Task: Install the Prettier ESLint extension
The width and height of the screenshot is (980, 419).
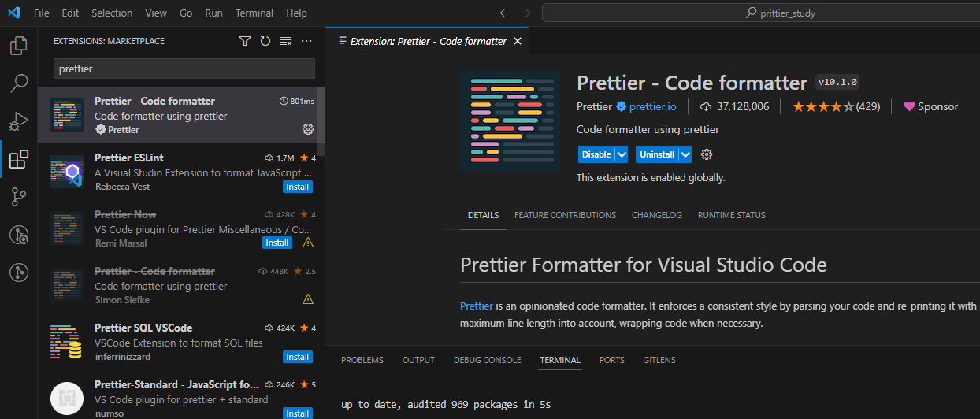Action: click(298, 187)
